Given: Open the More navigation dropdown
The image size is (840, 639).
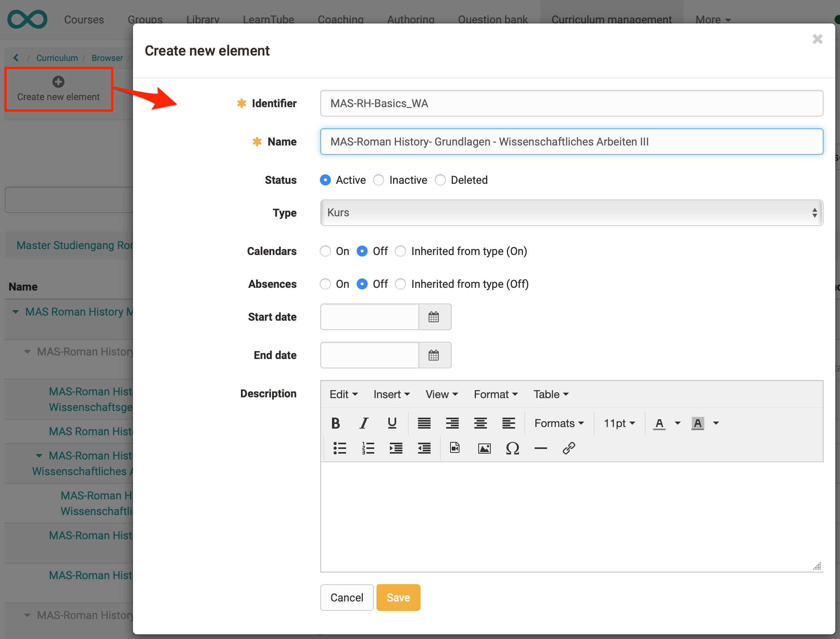Looking at the screenshot, I should (713, 20).
